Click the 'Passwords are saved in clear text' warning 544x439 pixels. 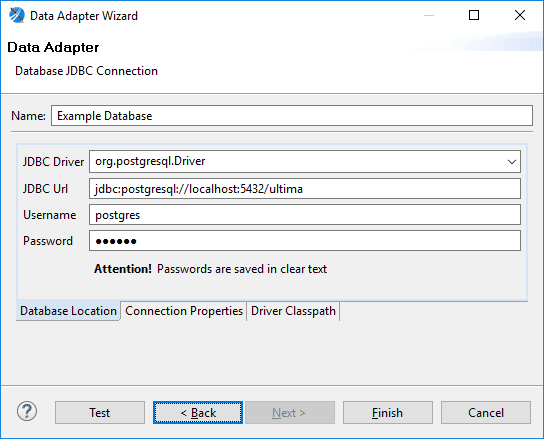pyautogui.click(x=242, y=269)
